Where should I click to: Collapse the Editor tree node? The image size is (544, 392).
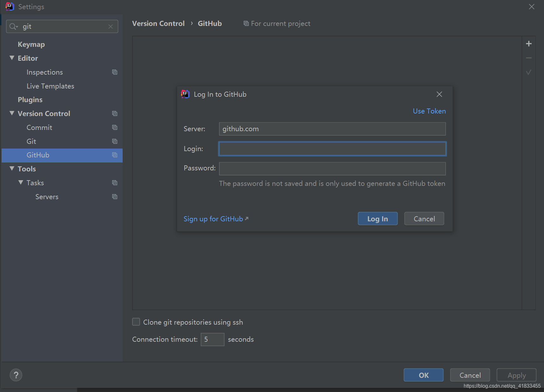(12, 58)
